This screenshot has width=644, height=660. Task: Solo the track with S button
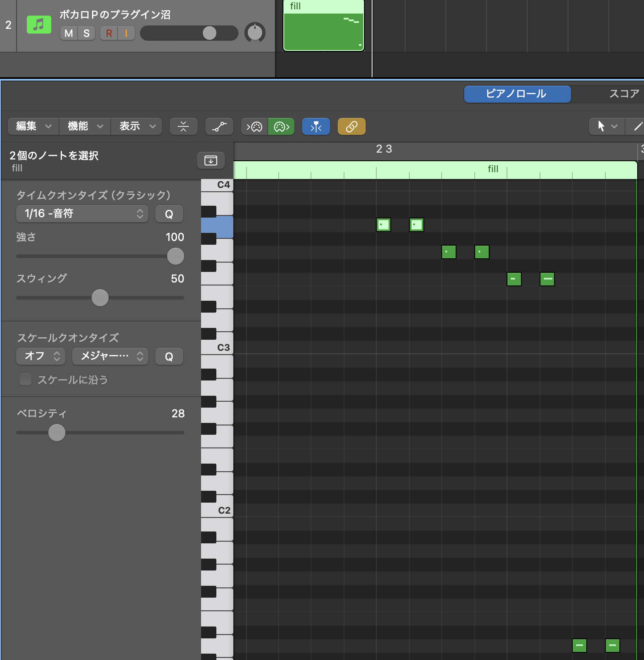(x=87, y=33)
